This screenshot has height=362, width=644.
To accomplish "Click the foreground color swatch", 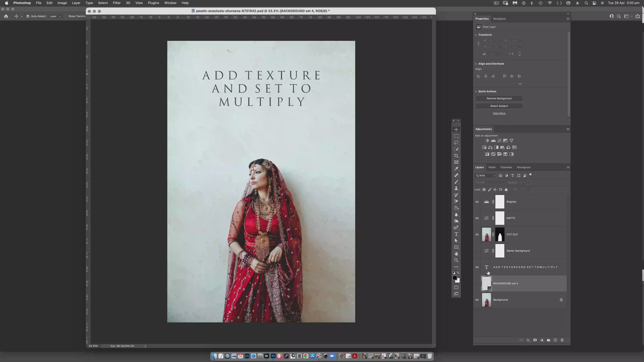I will (455, 278).
